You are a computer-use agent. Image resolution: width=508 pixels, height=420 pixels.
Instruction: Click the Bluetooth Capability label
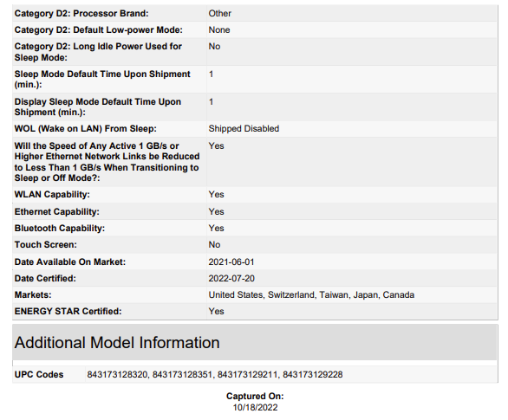60,228
